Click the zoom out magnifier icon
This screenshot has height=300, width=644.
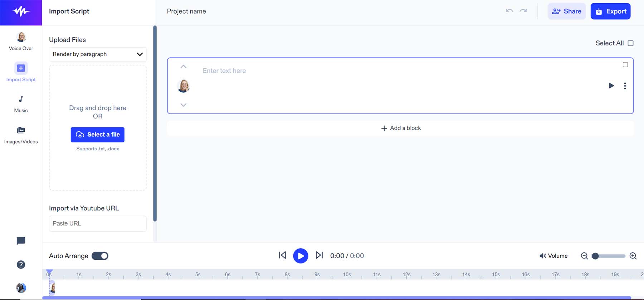tap(584, 256)
